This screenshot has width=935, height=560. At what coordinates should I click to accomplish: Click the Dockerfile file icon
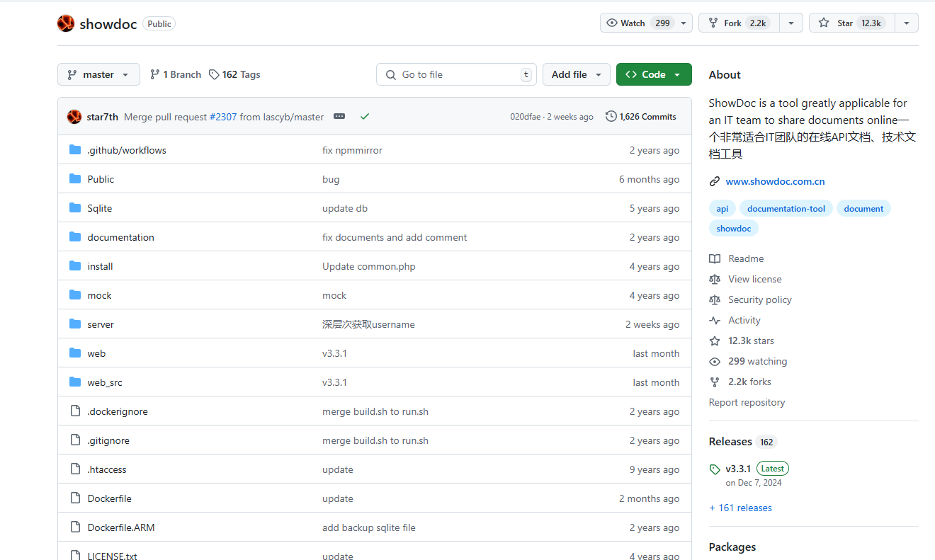75,498
